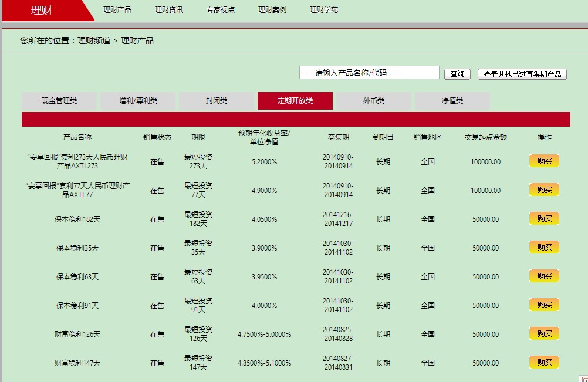Click the 查询 search button
The width and height of the screenshot is (588, 382).
point(457,74)
